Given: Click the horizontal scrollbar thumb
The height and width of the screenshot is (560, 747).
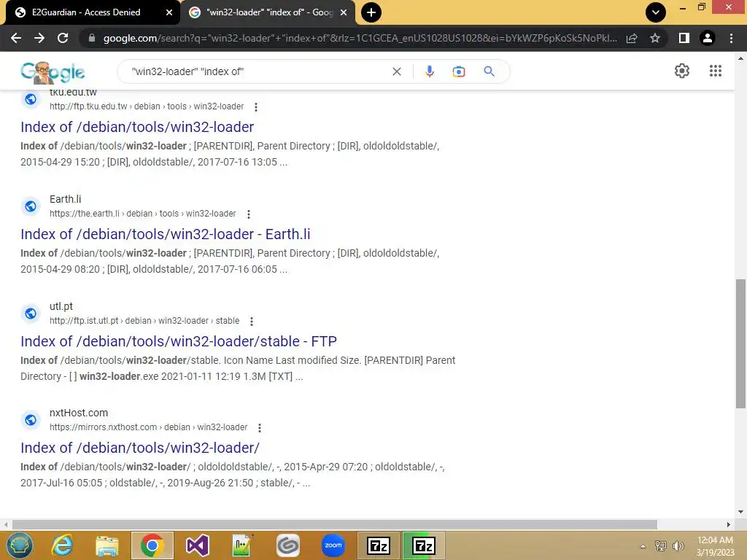Looking at the screenshot, I should (x=334, y=524).
